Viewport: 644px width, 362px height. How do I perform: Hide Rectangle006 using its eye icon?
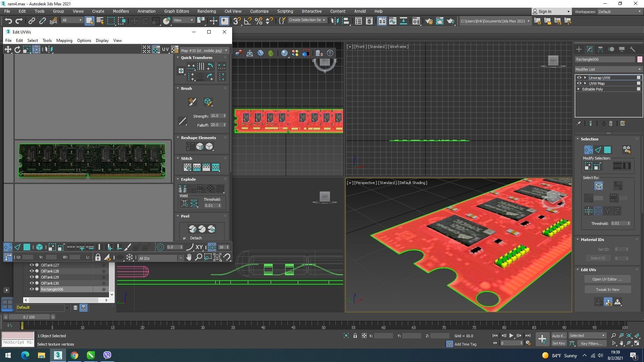(x=32, y=289)
